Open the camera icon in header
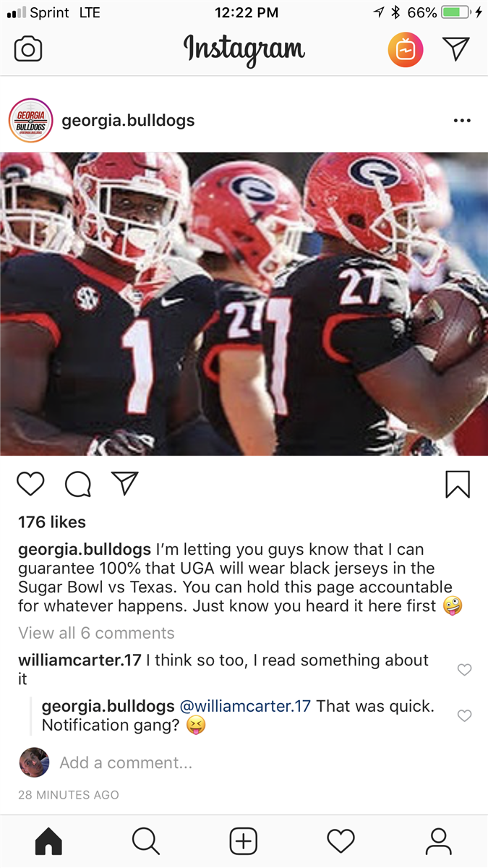This screenshot has width=488, height=868. point(28,49)
